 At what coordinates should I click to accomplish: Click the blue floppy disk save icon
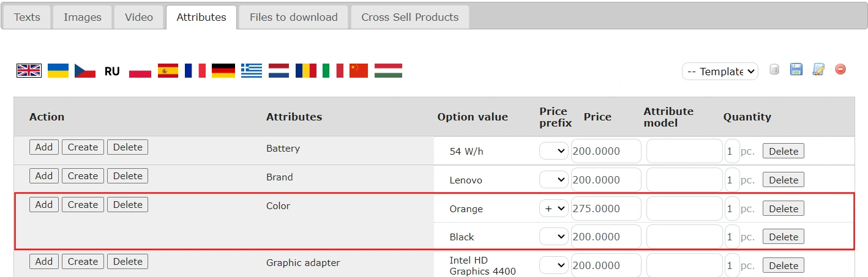[796, 70]
